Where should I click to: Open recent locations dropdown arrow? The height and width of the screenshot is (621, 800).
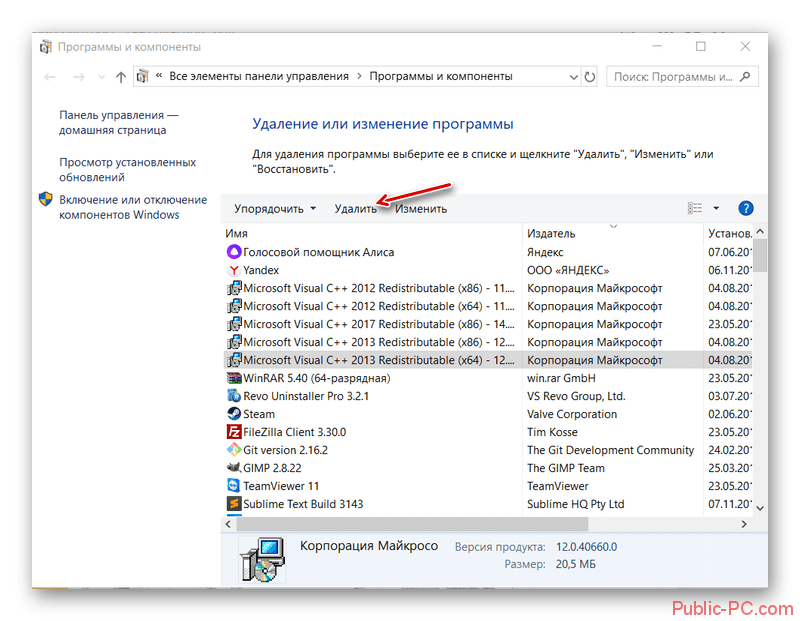(x=102, y=77)
